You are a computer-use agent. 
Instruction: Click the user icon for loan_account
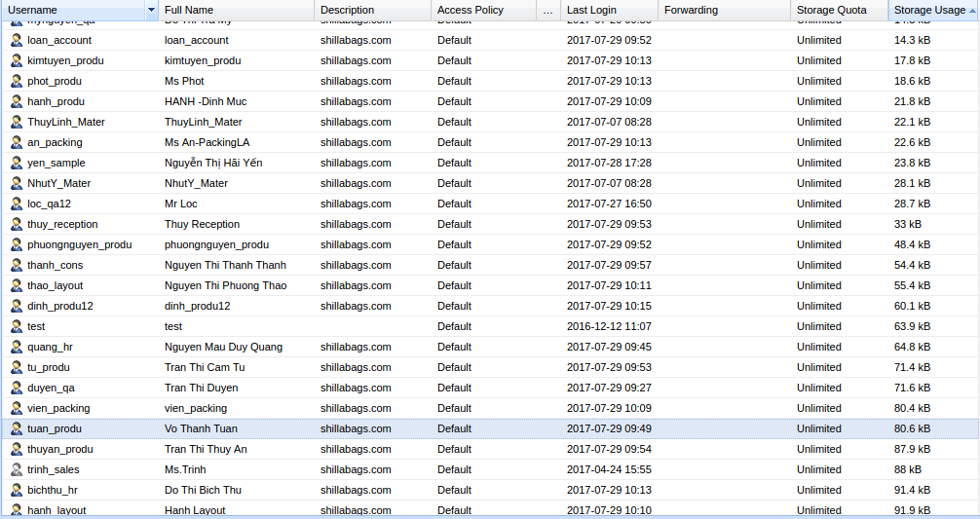coord(17,40)
